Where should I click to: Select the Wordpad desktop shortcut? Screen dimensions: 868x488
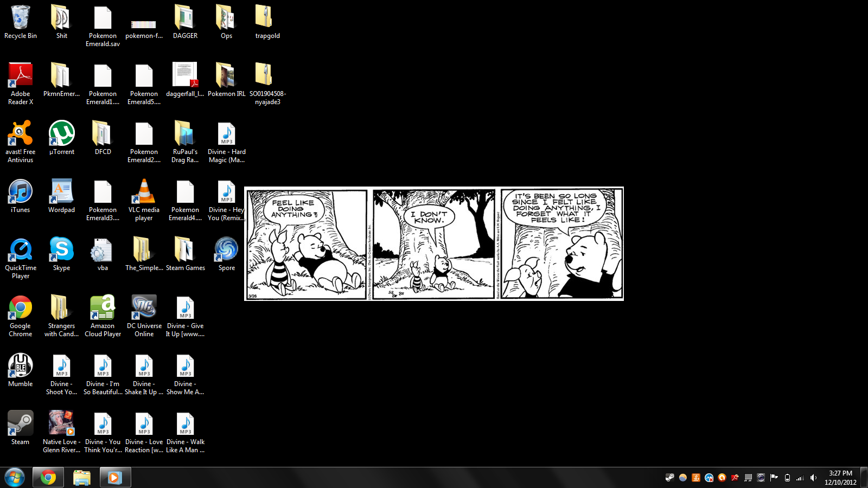click(62, 196)
